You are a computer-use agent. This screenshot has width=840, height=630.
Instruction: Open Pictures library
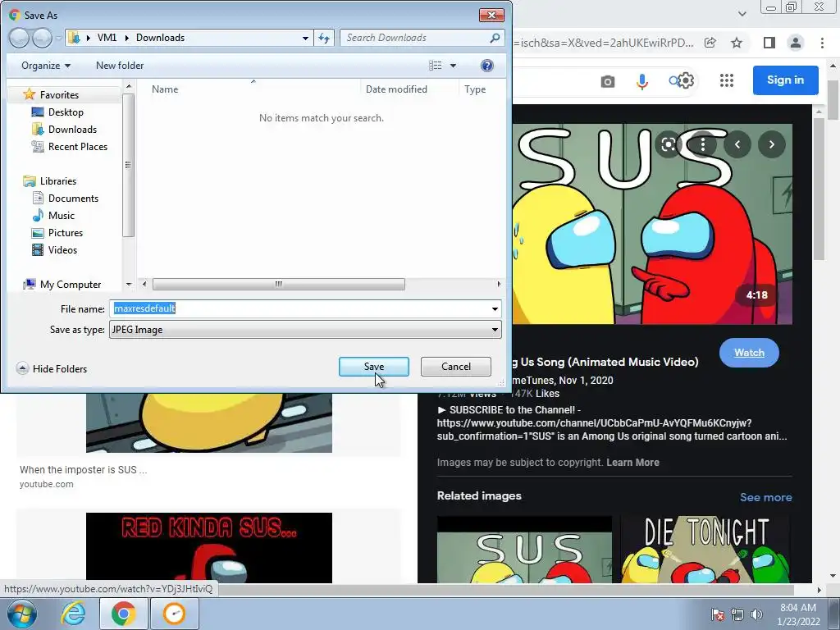point(66,232)
